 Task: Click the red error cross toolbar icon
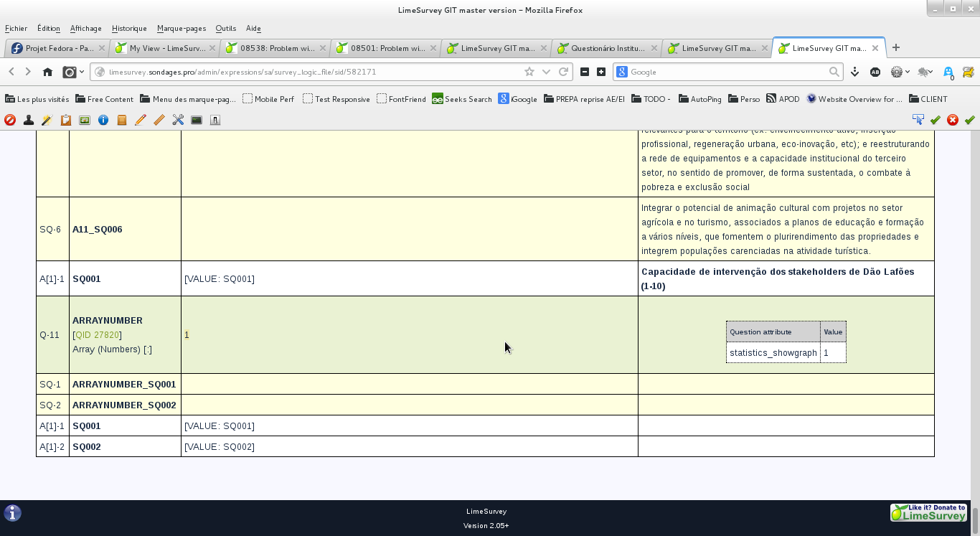[x=953, y=120]
